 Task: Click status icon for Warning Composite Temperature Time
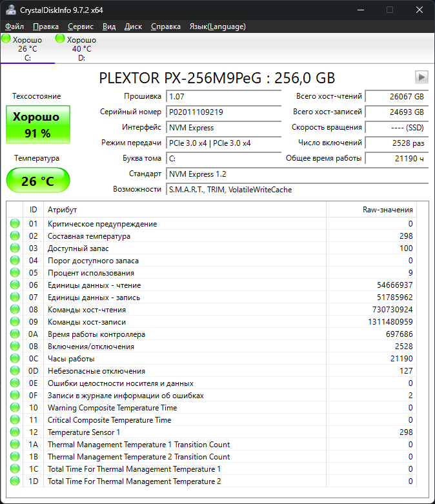(15, 407)
